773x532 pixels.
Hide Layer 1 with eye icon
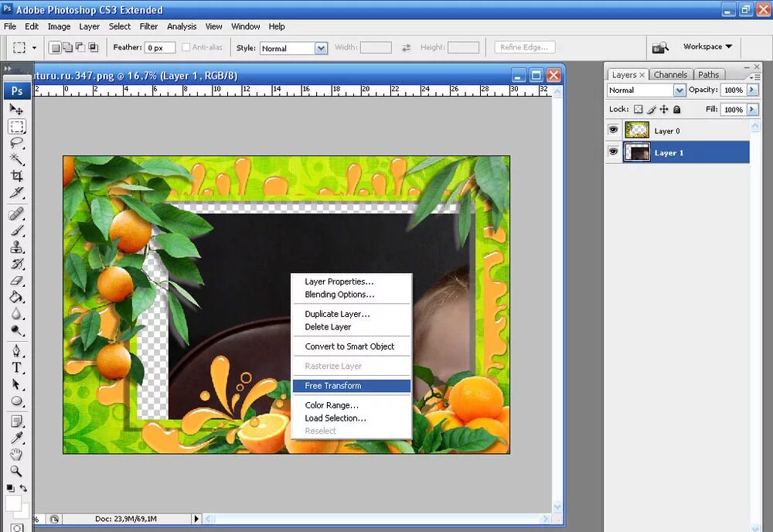[x=613, y=152]
